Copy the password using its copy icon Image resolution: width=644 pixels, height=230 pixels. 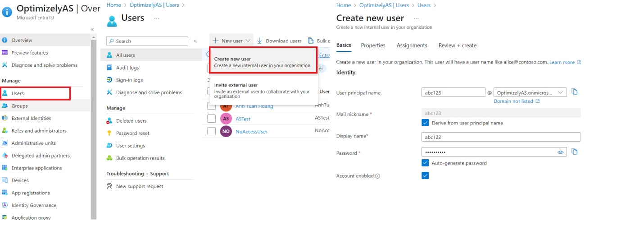coord(574,152)
